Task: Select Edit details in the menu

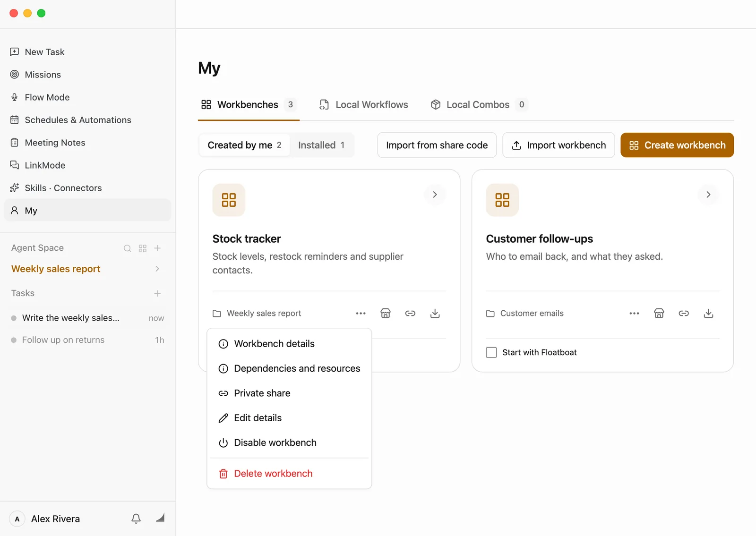Action: pos(289,418)
